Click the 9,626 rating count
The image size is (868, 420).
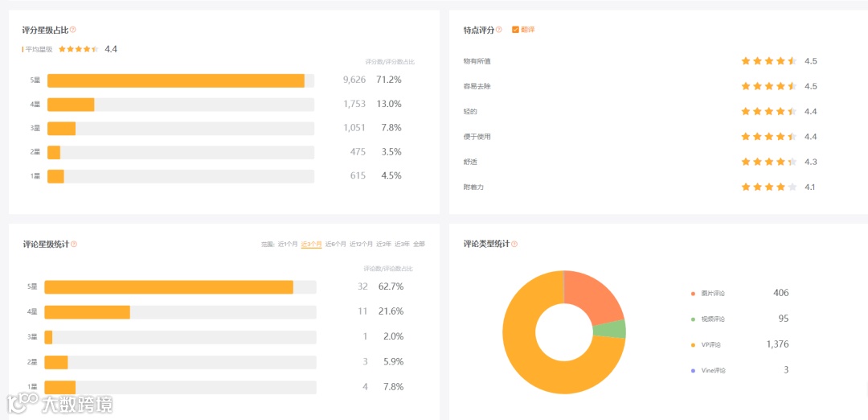[x=354, y=80]
